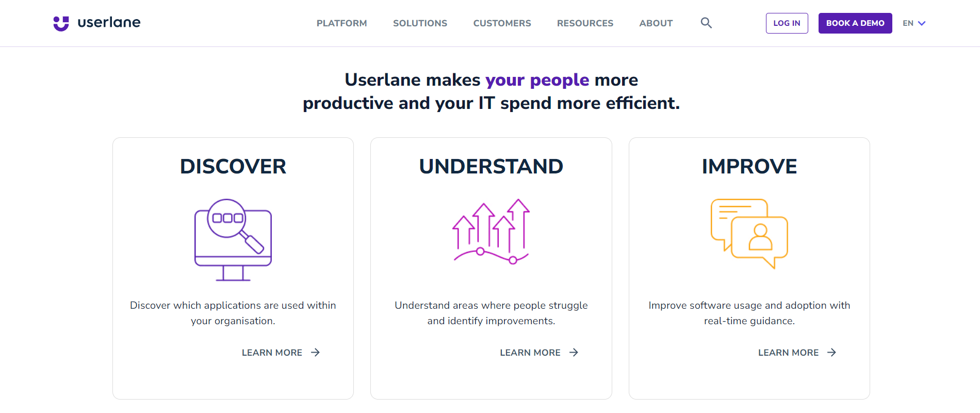Open the SOLUTIONS menu item
The height and width of the screenshot is (413, 980).
[x=420, y=23]
